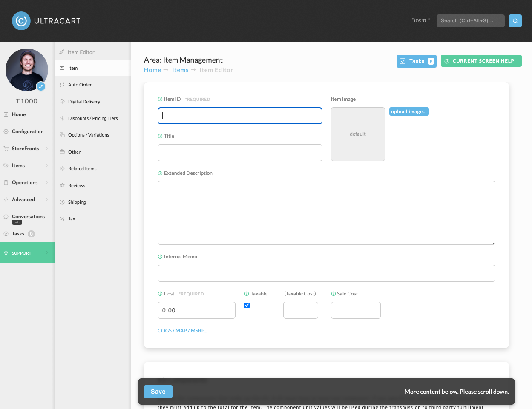Click the upload image button
532x409 pixels.
409,112
